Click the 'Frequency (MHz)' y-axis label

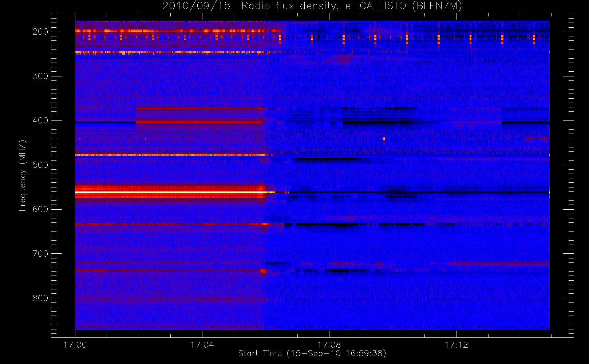coord(23,175)
